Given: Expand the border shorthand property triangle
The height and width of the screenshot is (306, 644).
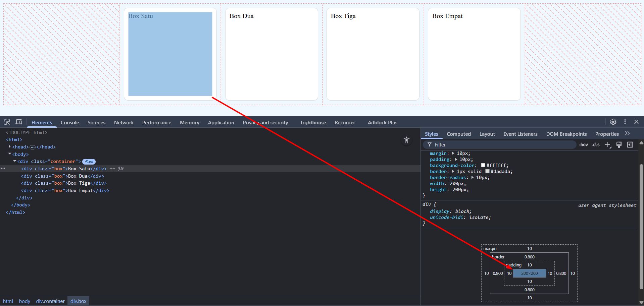Looking at the screenshot, I should click(453, 171).
